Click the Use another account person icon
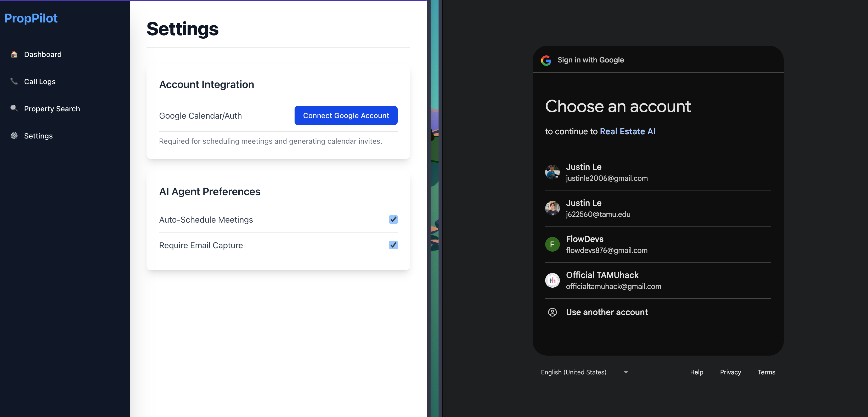This screenshot has width=868, height=417. tap(552, 312)
